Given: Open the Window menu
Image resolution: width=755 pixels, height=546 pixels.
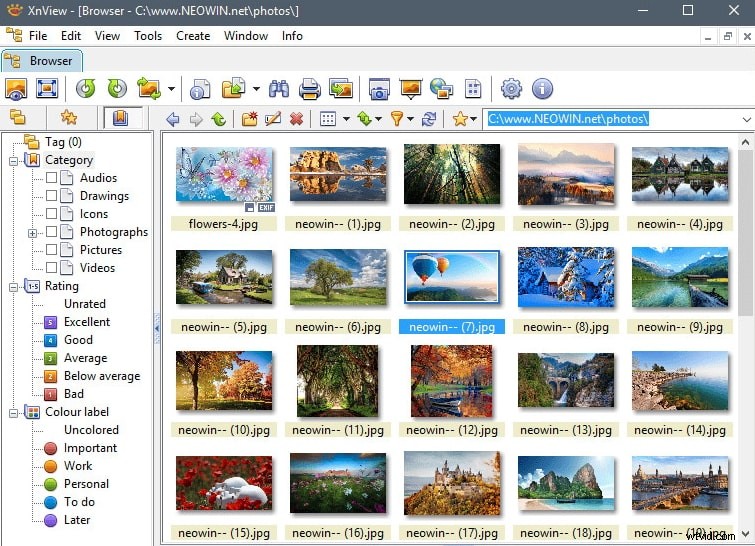Looking at the screenshot, I should 246,36.
